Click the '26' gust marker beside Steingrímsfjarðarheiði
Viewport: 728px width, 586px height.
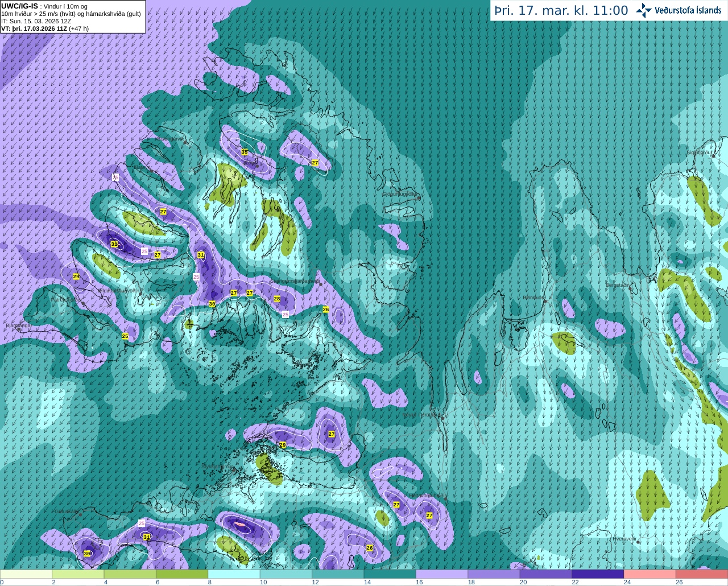click(x=326, y=309)
